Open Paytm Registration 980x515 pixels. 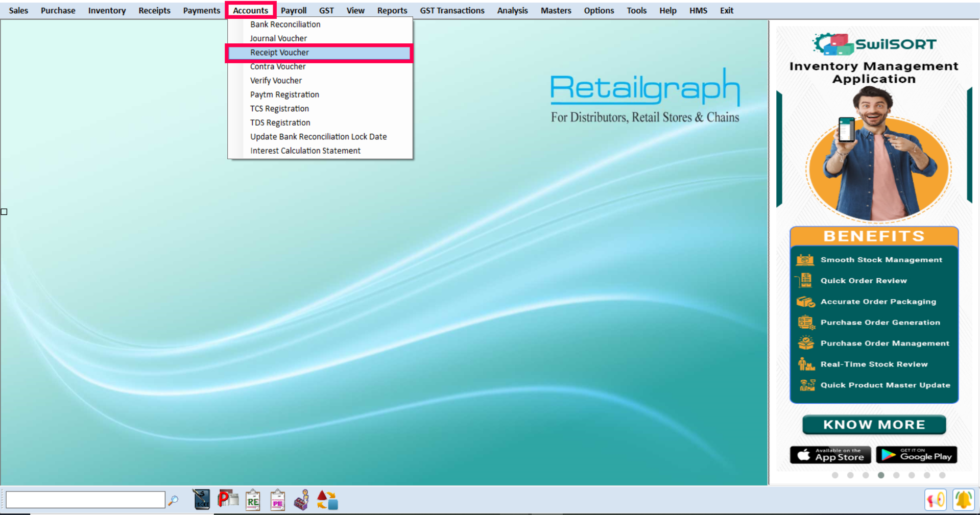pos(320,94)
